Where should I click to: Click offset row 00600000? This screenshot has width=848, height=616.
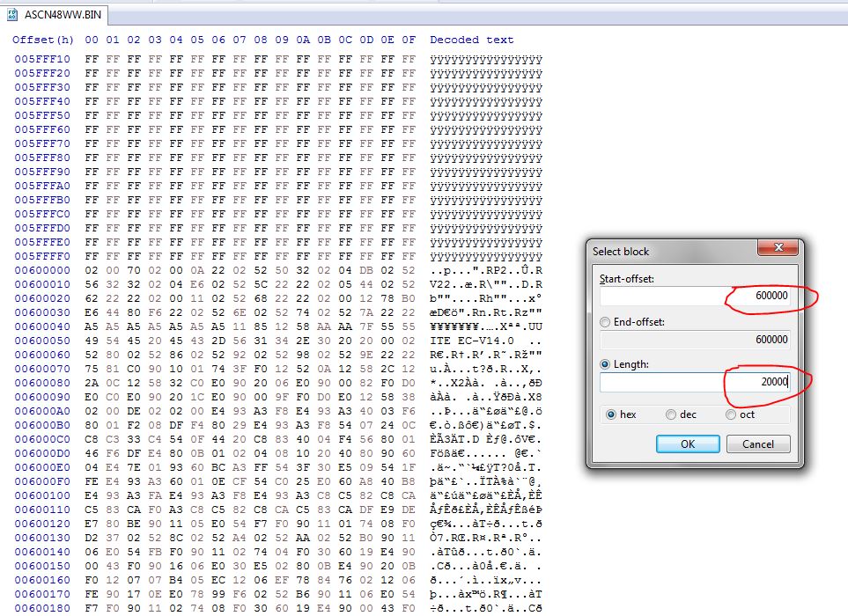coord(42,270)
